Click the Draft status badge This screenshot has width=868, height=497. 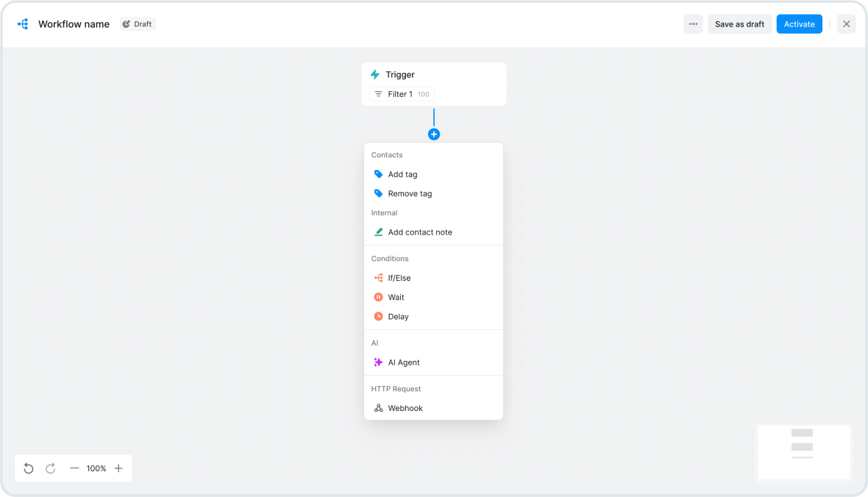coord(137,24)
